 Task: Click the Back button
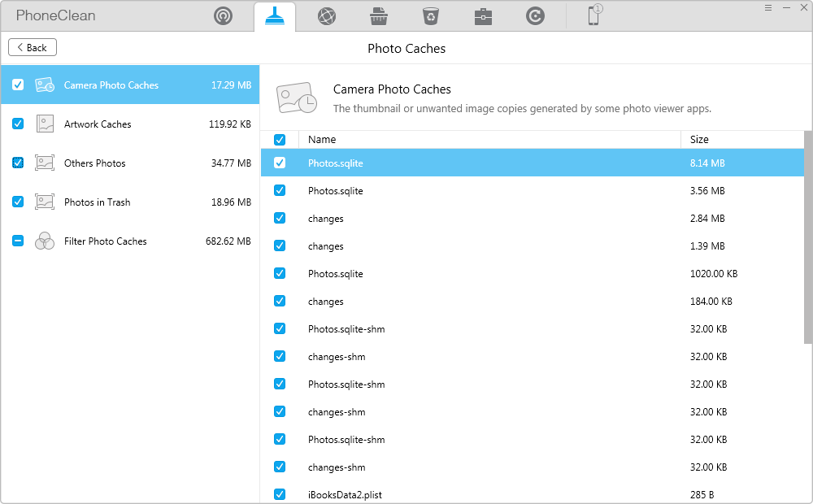click(x=33, y=48)
